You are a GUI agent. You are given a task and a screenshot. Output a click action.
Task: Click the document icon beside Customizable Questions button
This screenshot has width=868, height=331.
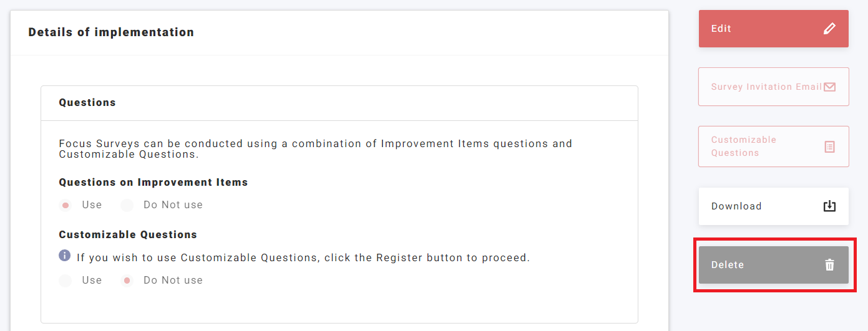[829, 146]
